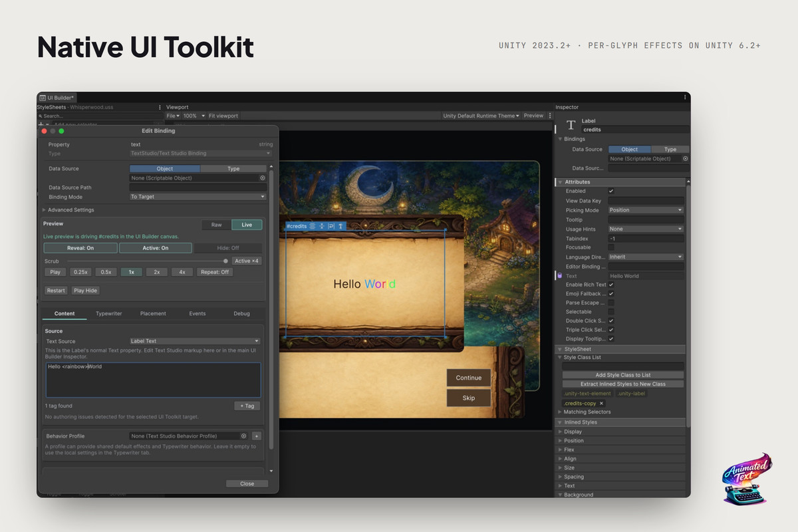This screenshot has height=532, width=798.
Task: Open Language Direction Inherit dropdown
Action: point(646,257)
